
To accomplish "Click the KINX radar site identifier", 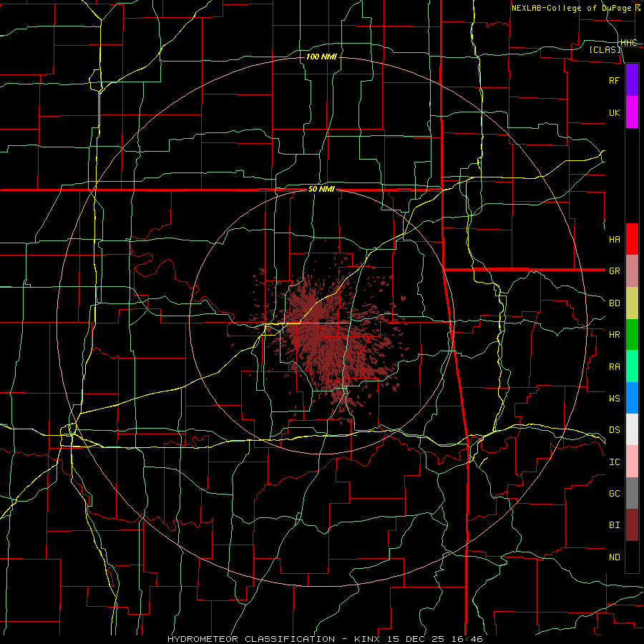I will pyautogui.click(x=369, y=639).
